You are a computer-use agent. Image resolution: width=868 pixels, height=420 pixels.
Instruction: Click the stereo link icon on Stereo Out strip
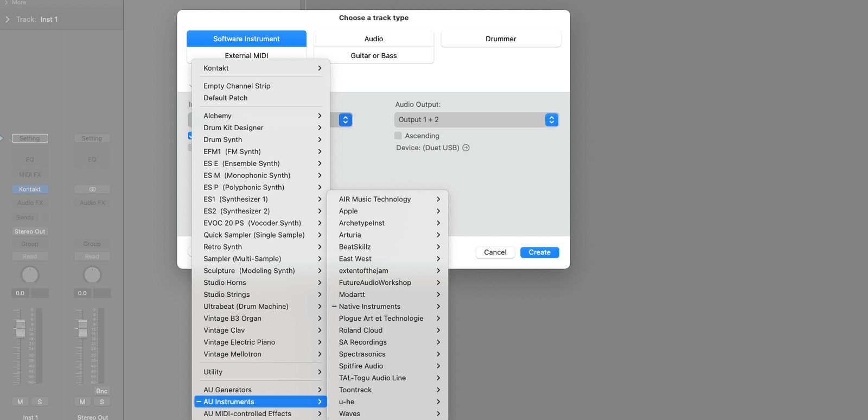pyautogui.click(x=92, y=189)
